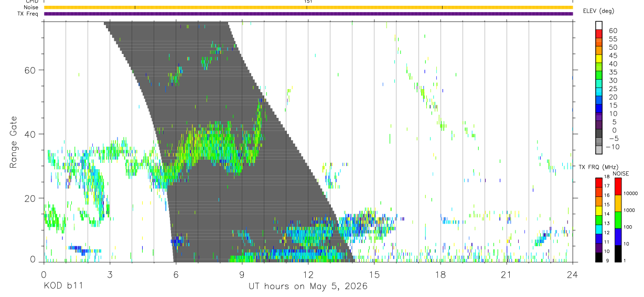
Task: Click the purple TX Freq strip above the plot
Action: pos(308,14)
